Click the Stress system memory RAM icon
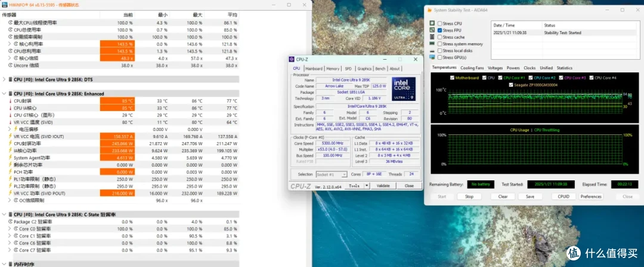 coord(432,44)
